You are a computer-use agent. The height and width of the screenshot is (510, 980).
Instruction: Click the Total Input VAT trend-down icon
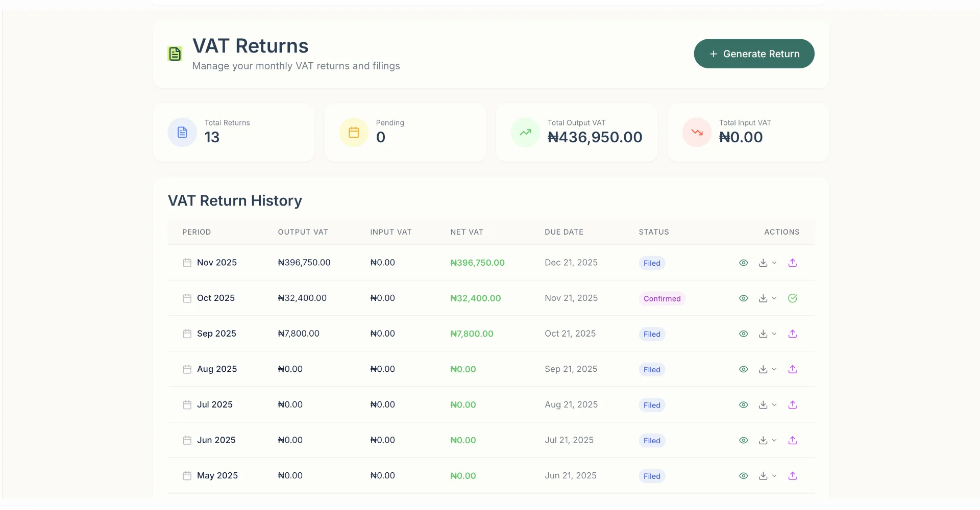click(x=697, y=133)
